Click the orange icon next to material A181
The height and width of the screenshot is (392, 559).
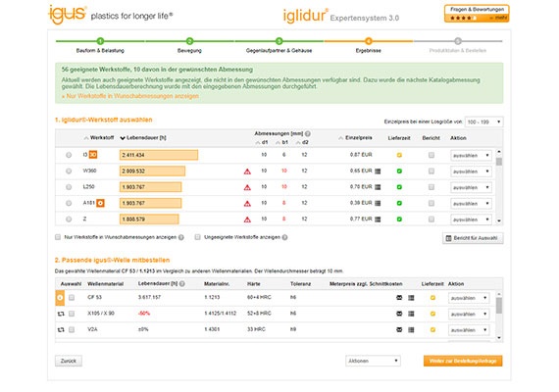tap(101, 203)
